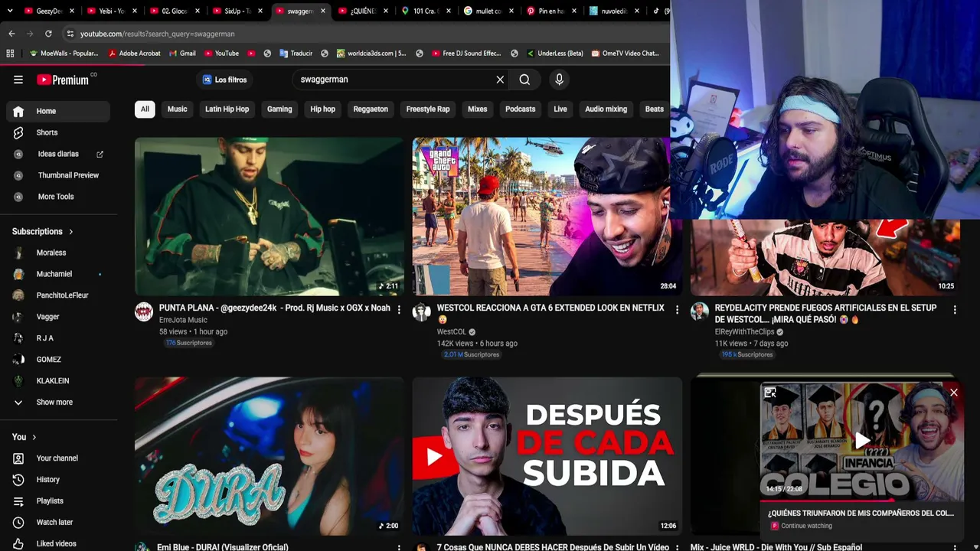Go back in the browser
The width and height of the screenshot is (980, 551).
click(11, 34)
